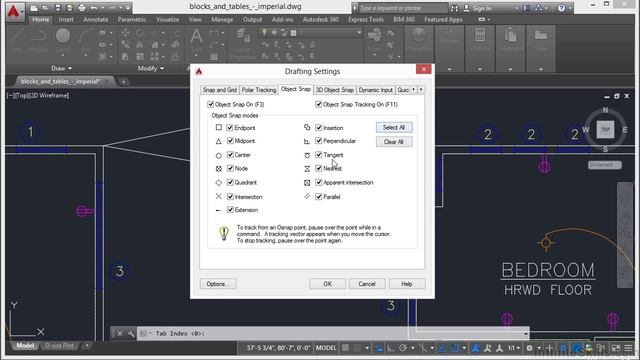
Task: Click the Undo arrow icon
Action: (94, 8)
